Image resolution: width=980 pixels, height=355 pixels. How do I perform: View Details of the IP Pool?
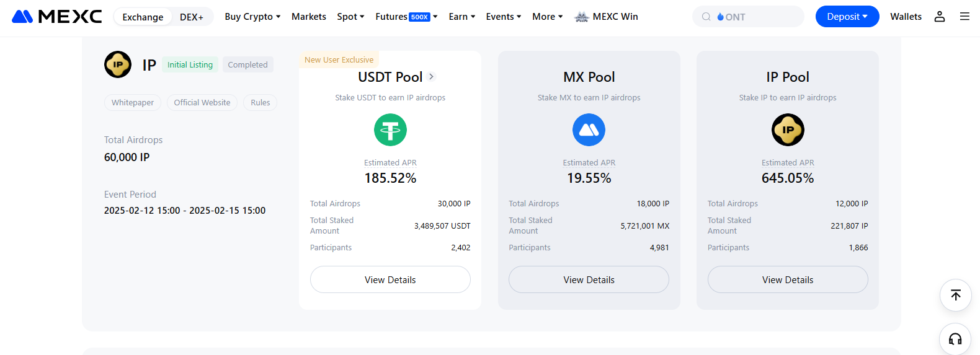click(x=788, y=279)
